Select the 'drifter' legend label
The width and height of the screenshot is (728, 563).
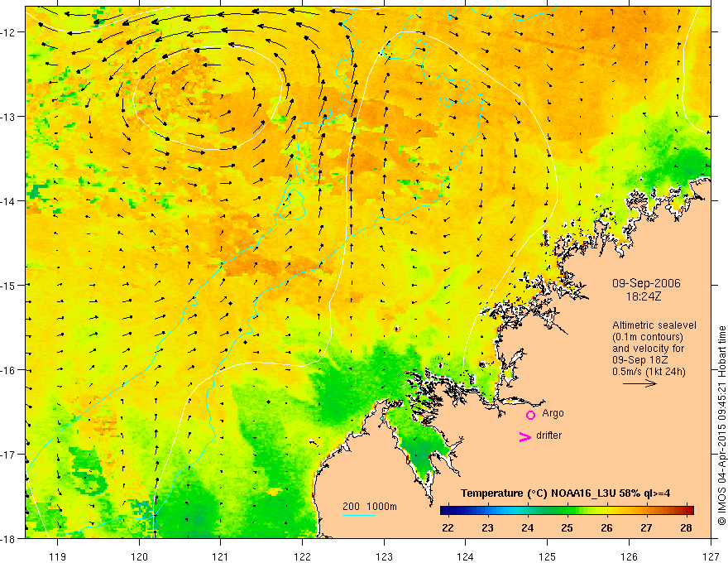tap(548, 435)
